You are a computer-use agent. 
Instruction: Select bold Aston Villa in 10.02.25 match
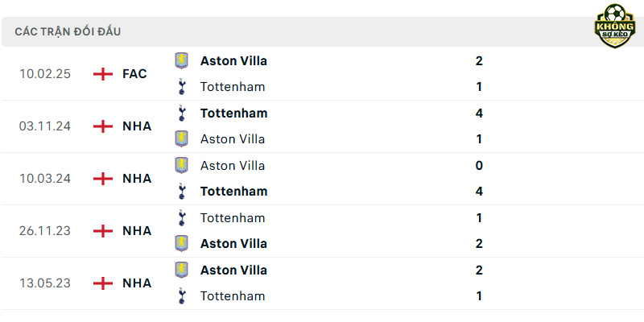(x=233, y=61)
